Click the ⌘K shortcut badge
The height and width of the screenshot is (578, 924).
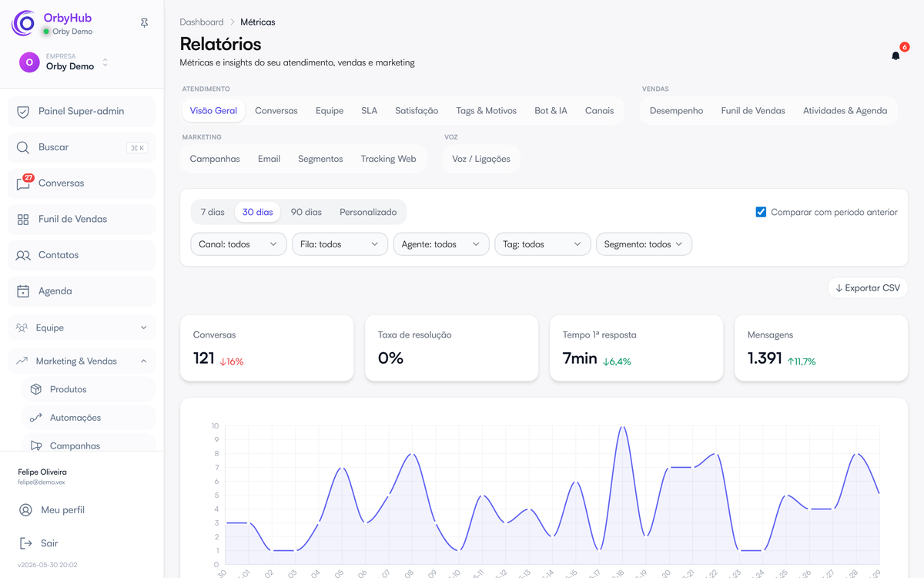pyautogui.click(x=137, y=148)
